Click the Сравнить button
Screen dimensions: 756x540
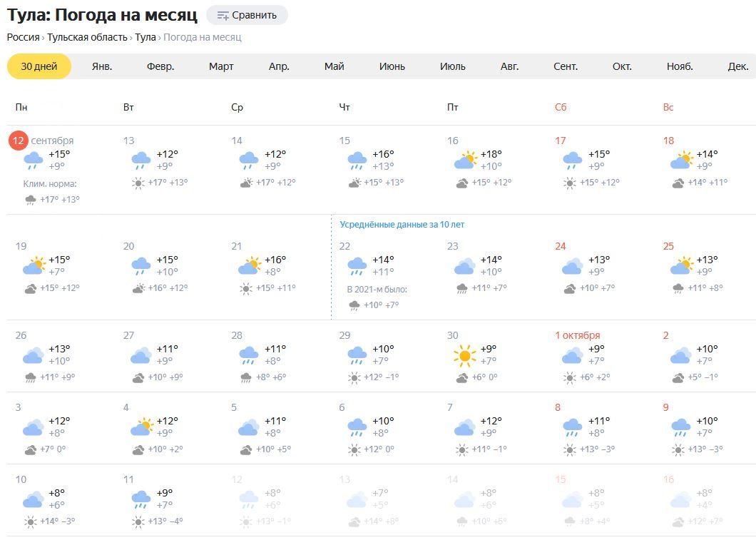247,16
